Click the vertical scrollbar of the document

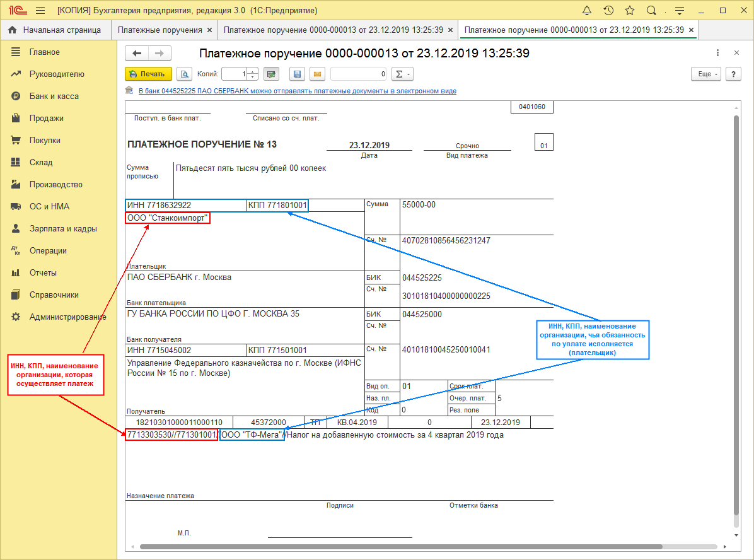point(736,315)
